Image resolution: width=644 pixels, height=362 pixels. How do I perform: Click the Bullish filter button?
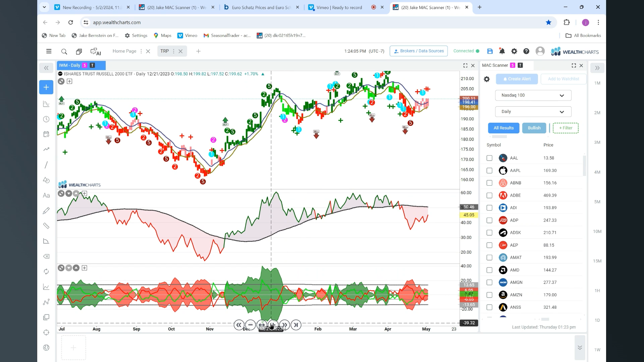534,128
